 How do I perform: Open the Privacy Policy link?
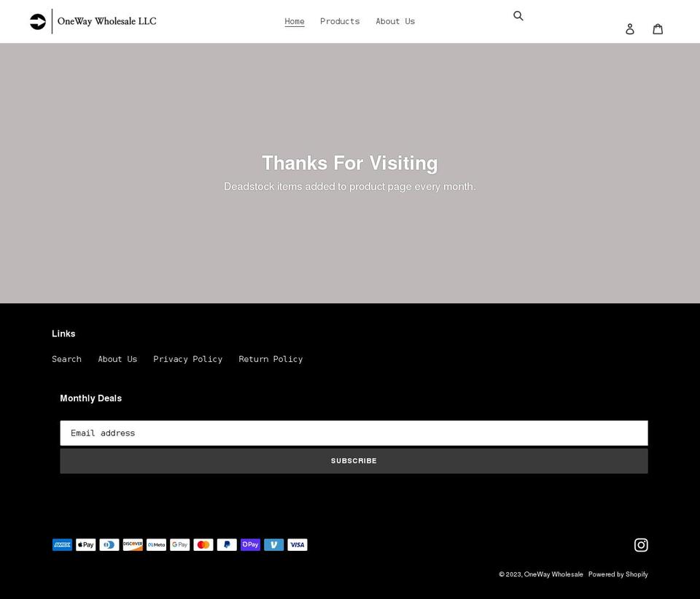pyautogui.click(x=187, y=359)
